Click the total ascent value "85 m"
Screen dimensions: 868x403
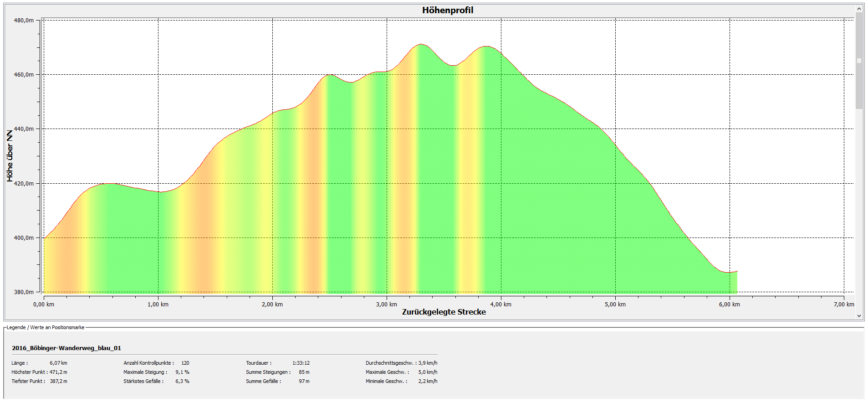pos(304,372)
